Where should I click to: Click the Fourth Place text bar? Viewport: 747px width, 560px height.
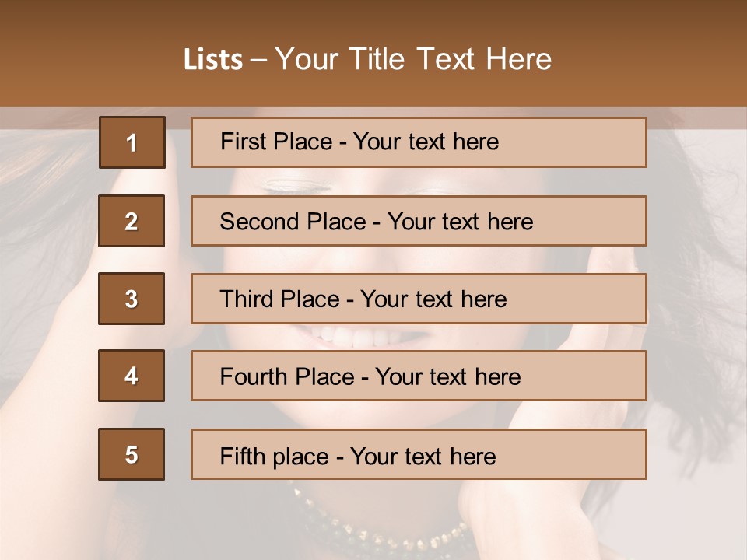[419, 376]
